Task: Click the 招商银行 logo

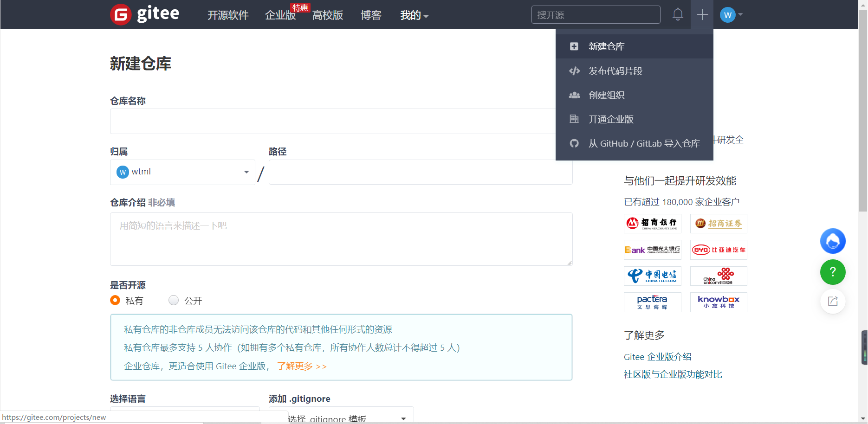Action: pos(653,224)
